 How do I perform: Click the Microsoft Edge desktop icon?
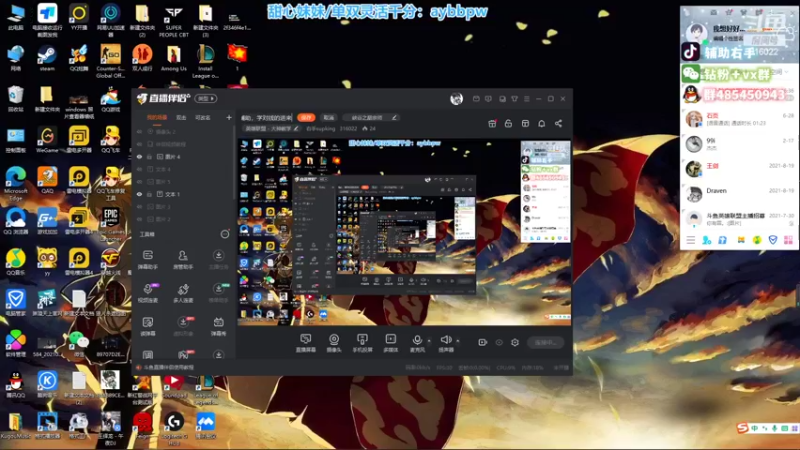(15, 183)
